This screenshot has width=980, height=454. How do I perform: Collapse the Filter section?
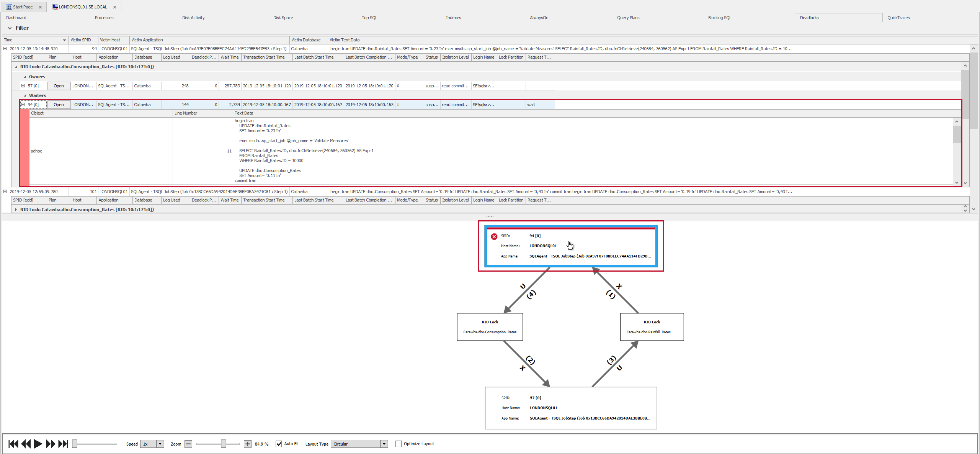[10, 28]
